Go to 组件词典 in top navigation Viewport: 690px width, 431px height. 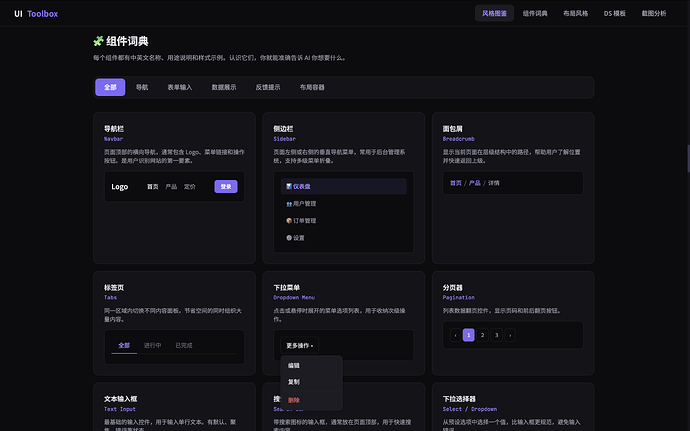click(535, 13)
